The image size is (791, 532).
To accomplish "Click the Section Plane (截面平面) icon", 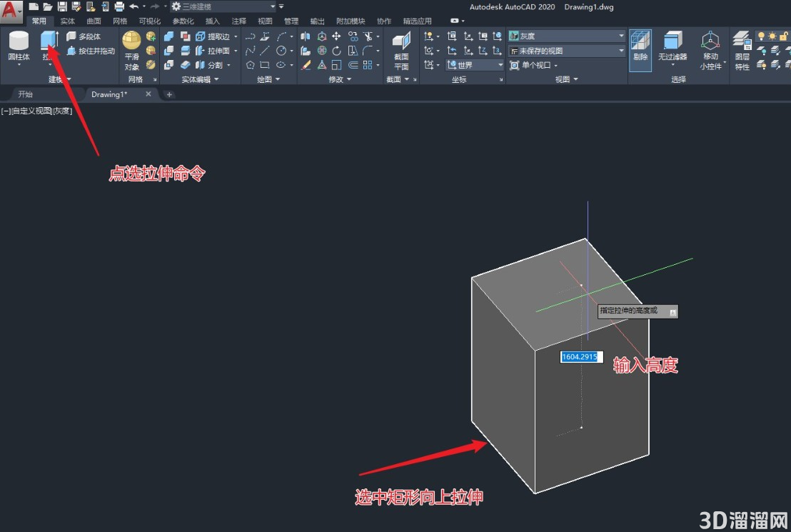I will click(x=401, y=51).
